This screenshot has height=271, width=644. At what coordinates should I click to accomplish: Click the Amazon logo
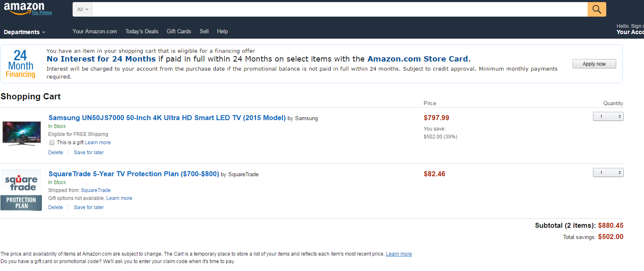(24, 7)
